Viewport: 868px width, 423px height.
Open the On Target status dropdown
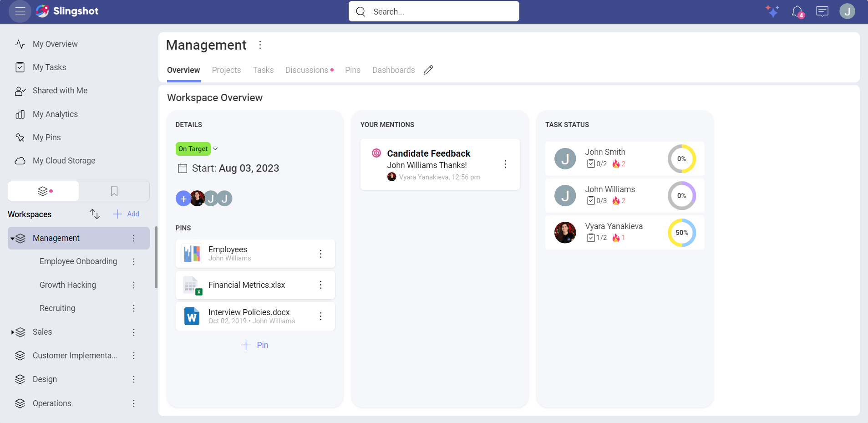click(x=197, y=149)
